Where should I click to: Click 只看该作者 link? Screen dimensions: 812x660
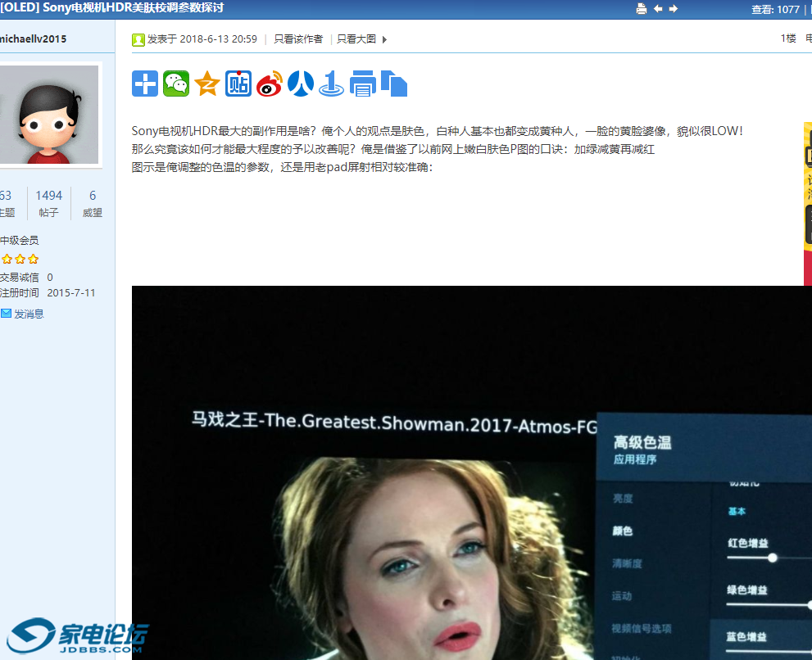point(298,39)
